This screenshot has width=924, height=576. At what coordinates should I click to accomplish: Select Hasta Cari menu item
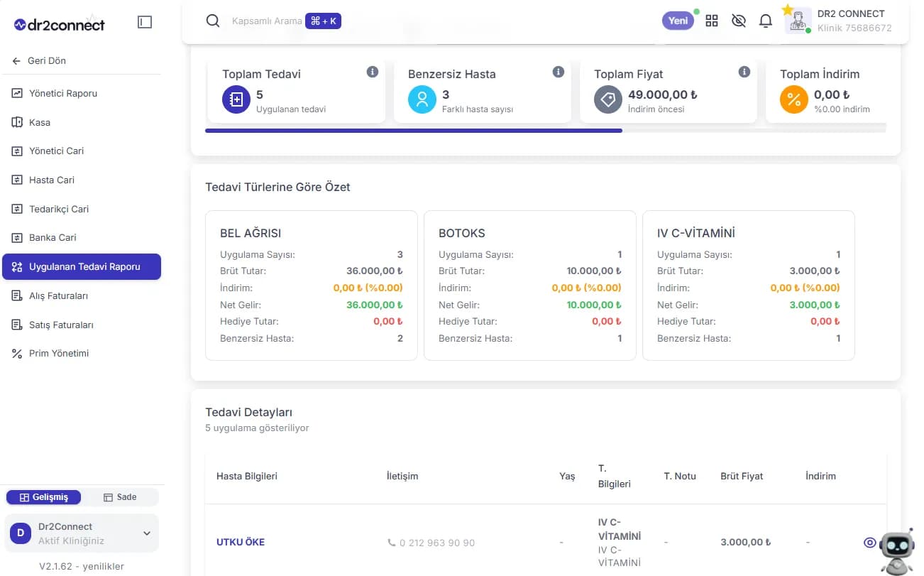click(82, 180)
